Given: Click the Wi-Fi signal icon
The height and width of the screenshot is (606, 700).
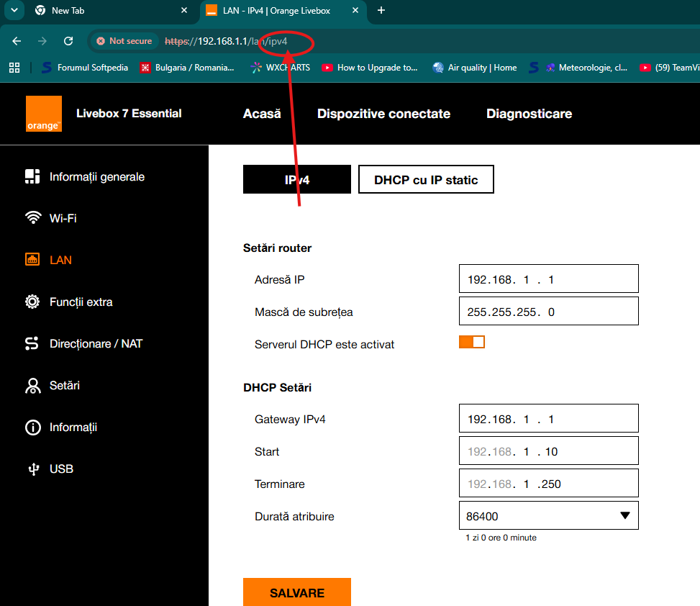Looking at the screenshot, I should tap(33, 218).
